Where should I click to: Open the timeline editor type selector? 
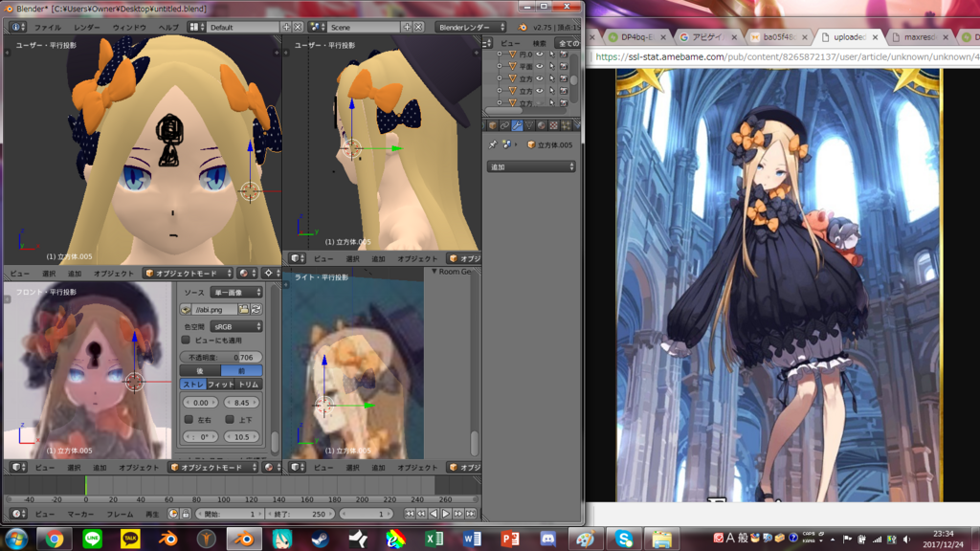18,514
